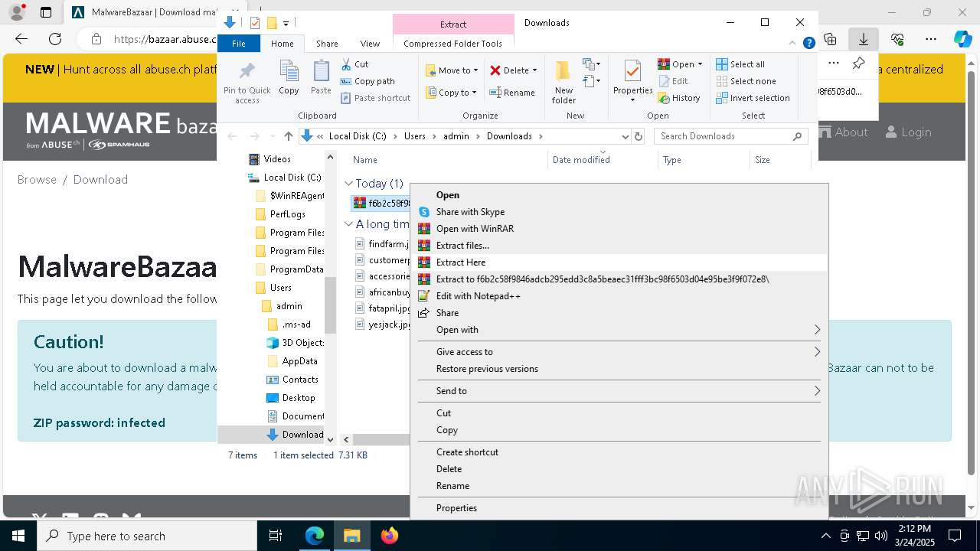Select the fatapril.jpg file

tap(382, 308)
